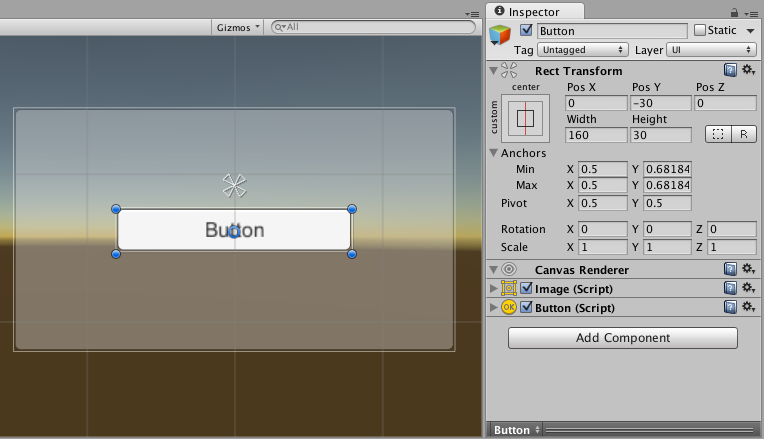Open the Inspector panel options menu
Screen dimensions: 764x439
pos(750,14)
